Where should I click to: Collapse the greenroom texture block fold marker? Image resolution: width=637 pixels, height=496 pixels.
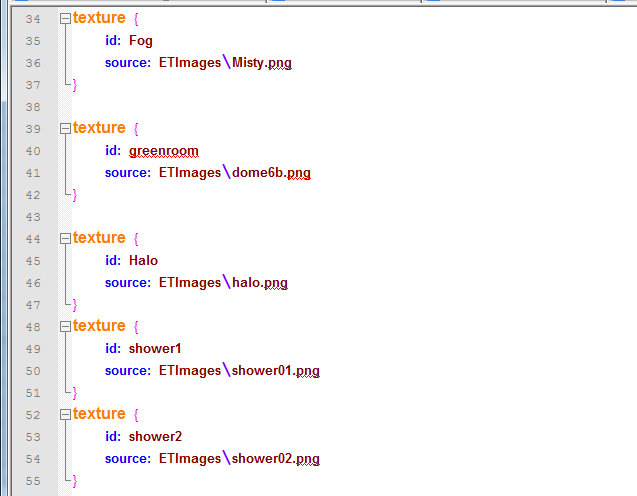point(65,129)
